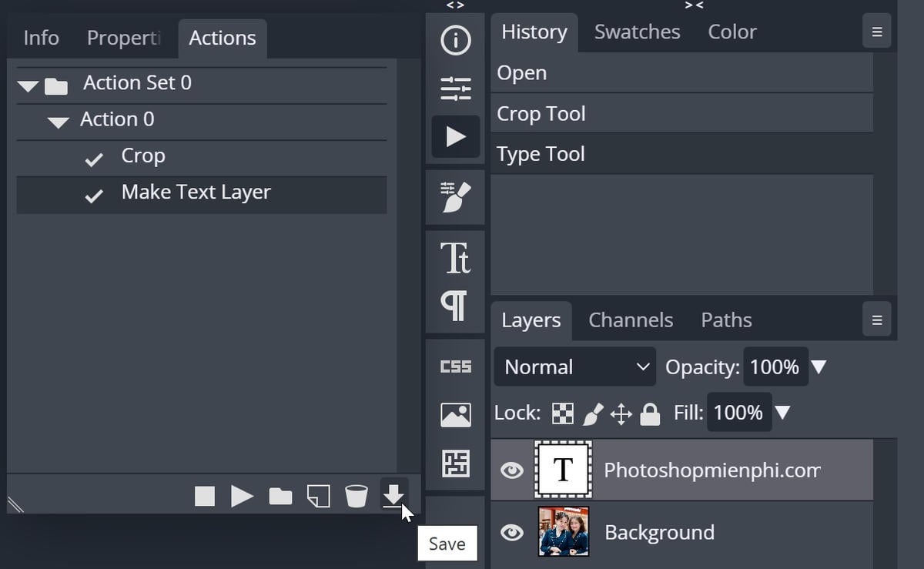Select the Crop action step
This screenshot has width=924, height=569.
202,159
